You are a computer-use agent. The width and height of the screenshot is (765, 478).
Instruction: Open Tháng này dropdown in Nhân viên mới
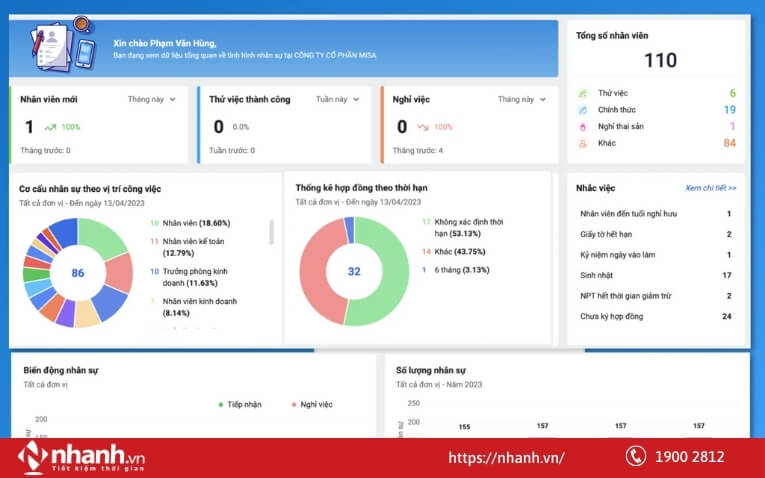[x=152, y=100]
